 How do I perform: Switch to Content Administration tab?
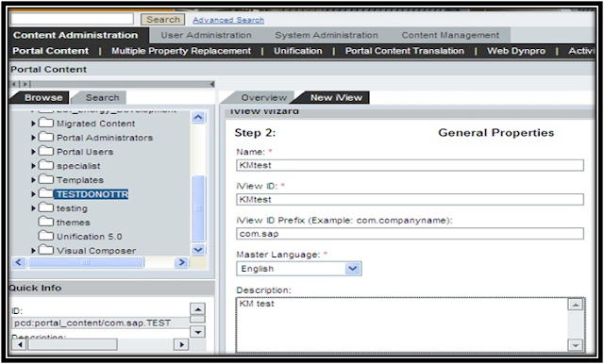[x=75, y=35]
